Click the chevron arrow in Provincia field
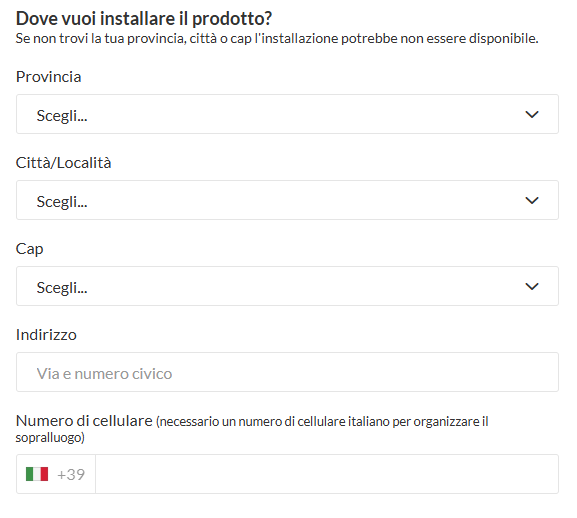Image resolution: width=577 pixels, height=518 pixels. [532, 114]
